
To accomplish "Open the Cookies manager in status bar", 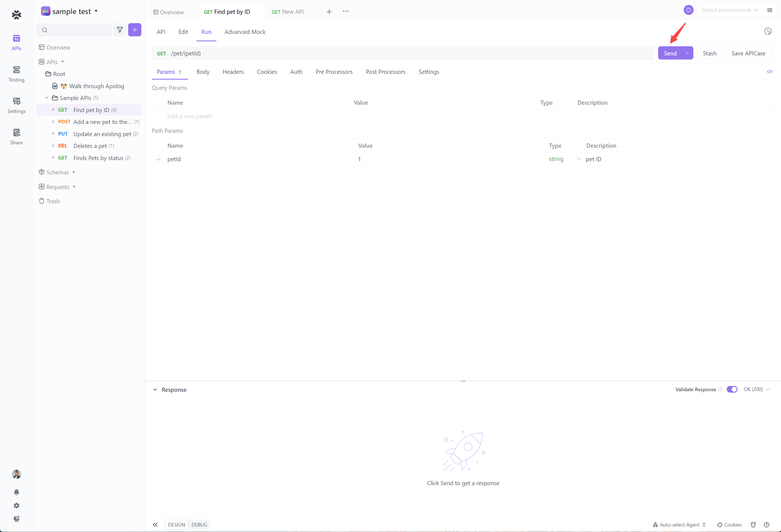I will click(729, 525).
